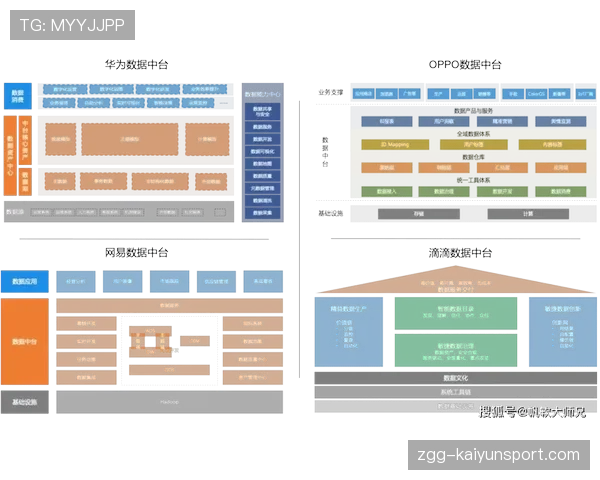Select the green 数据治理 block

pos(444,191)
